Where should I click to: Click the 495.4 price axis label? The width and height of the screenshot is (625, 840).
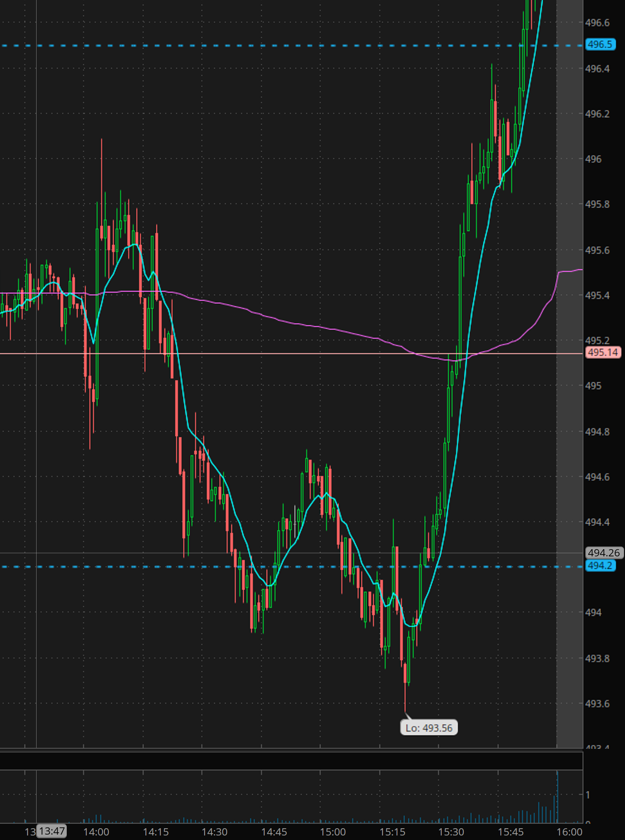[x=597, y=295]
